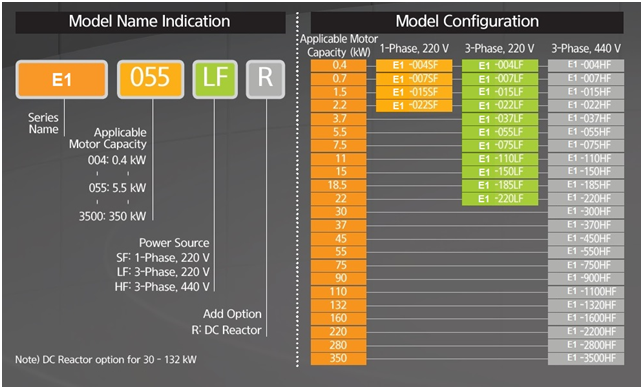Select the 18.5 kW capacity cell
643x389 pixels.
[x=339, y=185]
